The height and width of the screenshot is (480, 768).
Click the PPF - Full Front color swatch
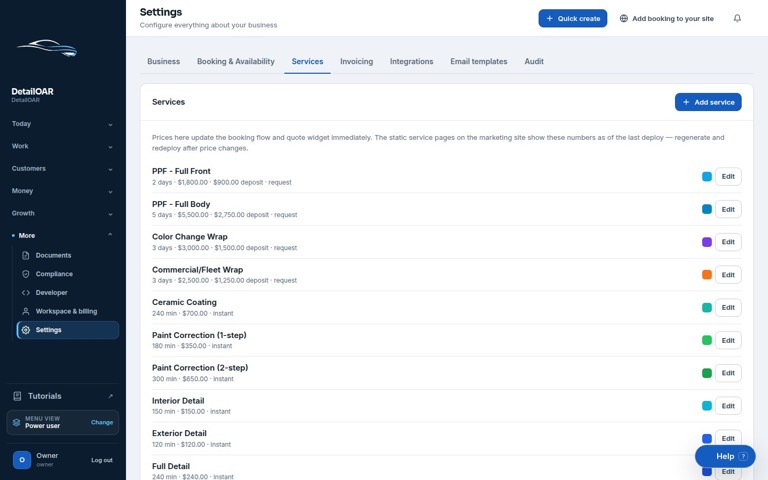(707, 176)
